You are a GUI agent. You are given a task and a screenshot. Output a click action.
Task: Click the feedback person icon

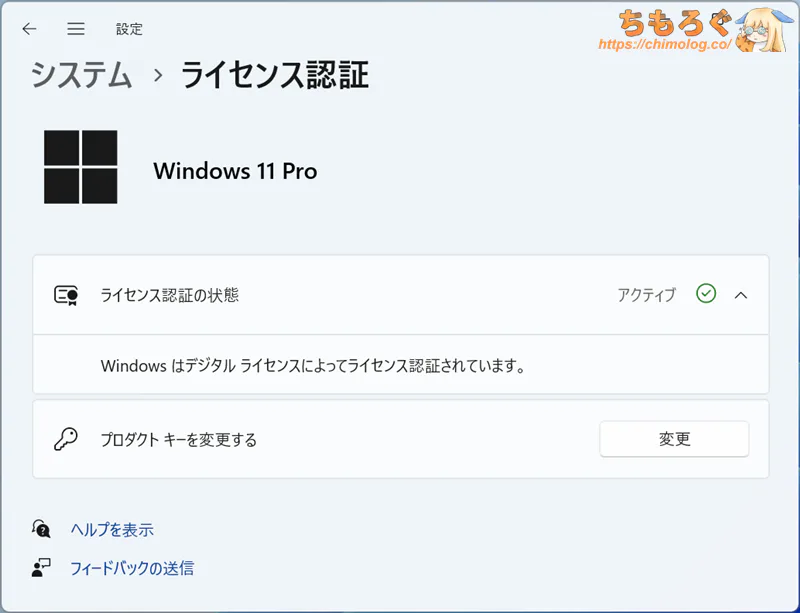pos(41,568)
